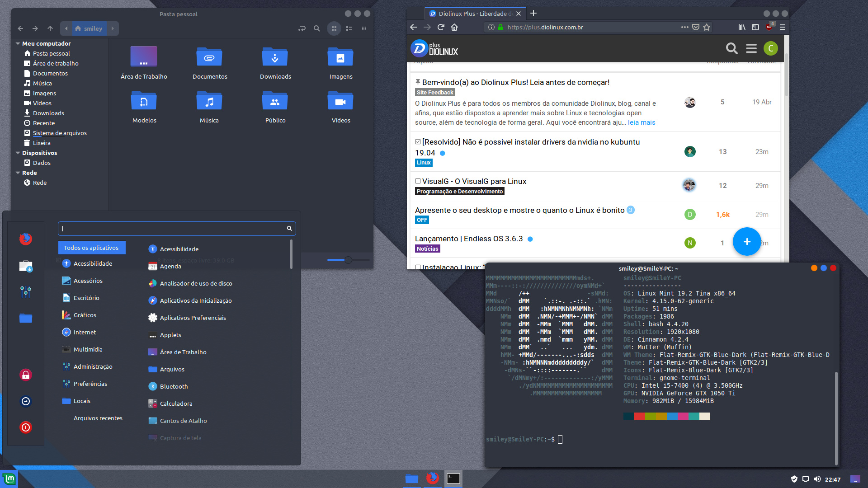The height and width of the screenshot is (488, 868).
Task: Open terminal from the taskbar panel
Action: click(453, 479)
